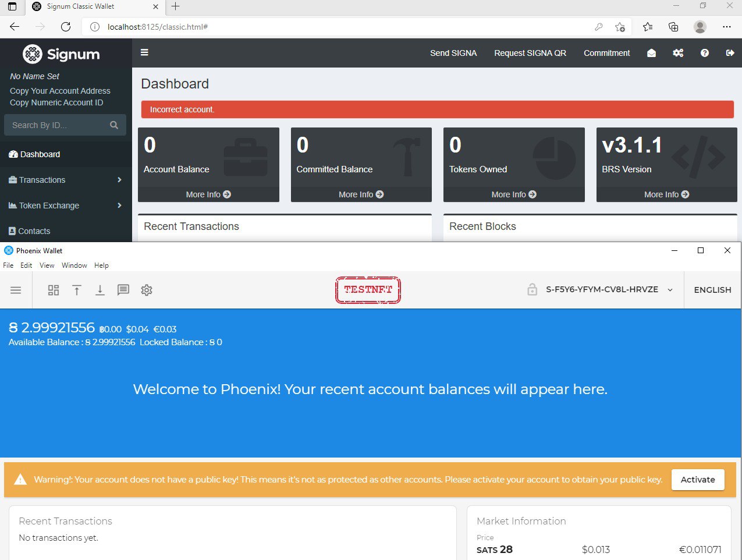Image resolution: width=742 pixels, height=560 pixels.
Task: Click the Signum Classic Wallet browser tab
Action: pyautogui.click(x=95, y=7)
